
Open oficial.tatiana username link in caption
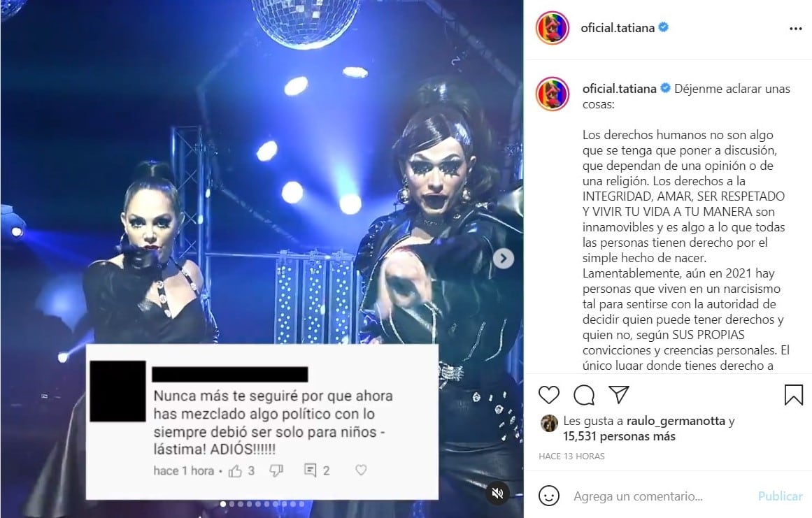pos(620,89)
